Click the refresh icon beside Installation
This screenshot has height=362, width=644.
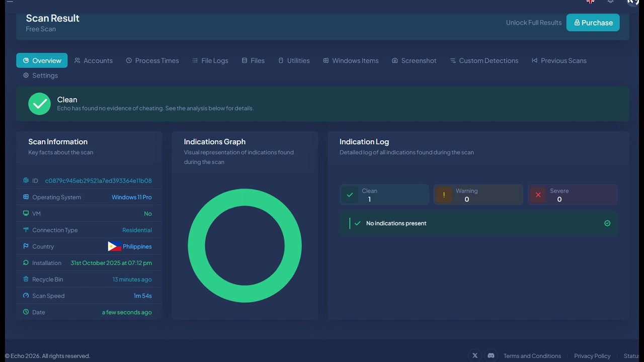[26, 263]
